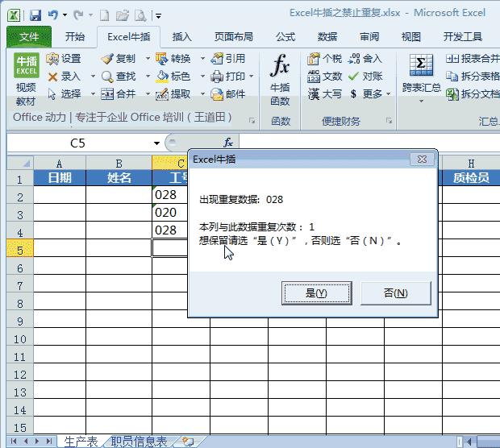Switch to the 插入 Insert tab

pos(181,37)
